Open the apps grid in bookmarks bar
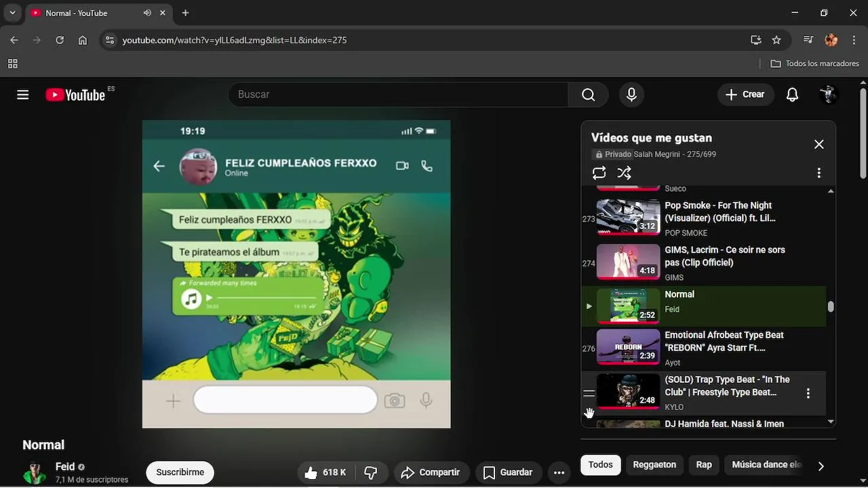The width and height of the screenshot is (868, 488). coord(12,64)
